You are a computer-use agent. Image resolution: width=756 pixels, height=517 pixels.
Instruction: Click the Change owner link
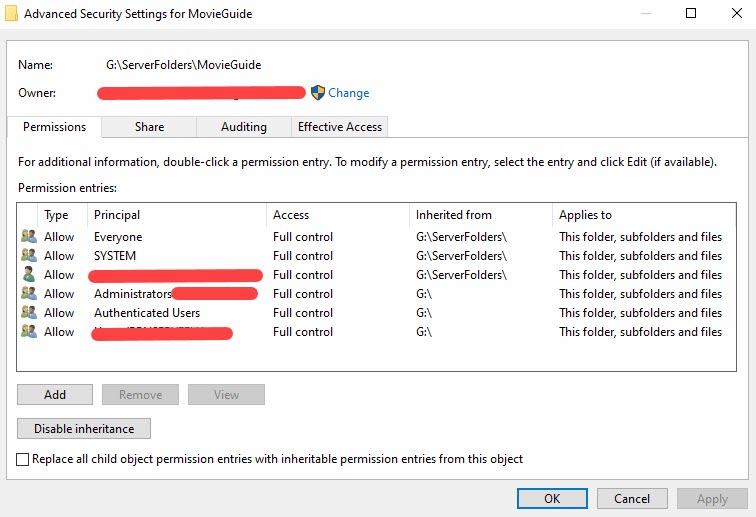349,93
